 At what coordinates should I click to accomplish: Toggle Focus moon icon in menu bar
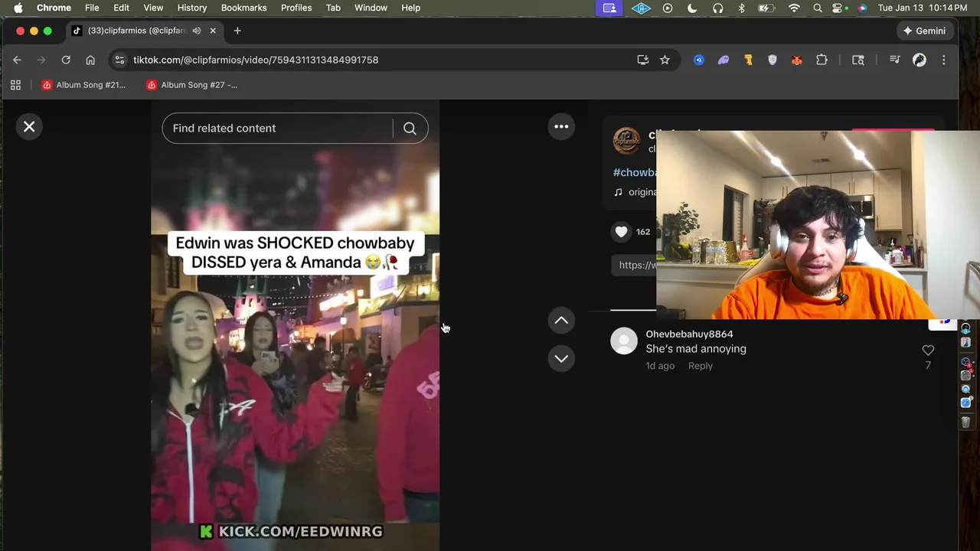pyautogui.click(x=692, y=8)
